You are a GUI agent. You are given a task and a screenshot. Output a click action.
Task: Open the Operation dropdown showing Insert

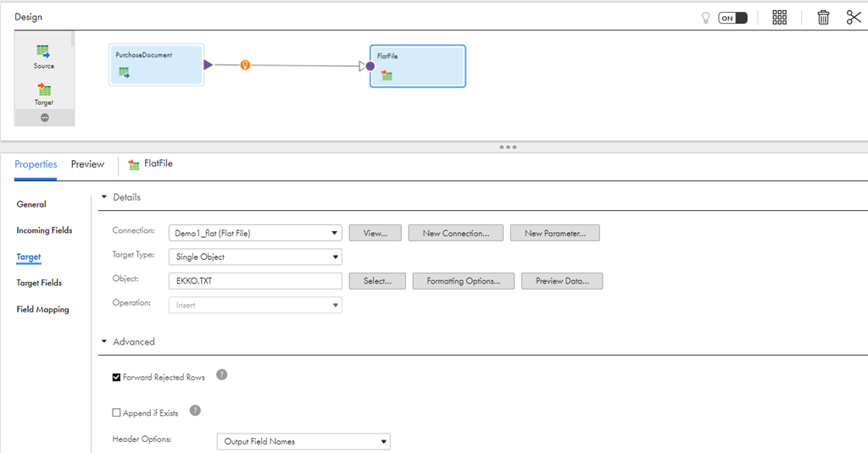255,305
